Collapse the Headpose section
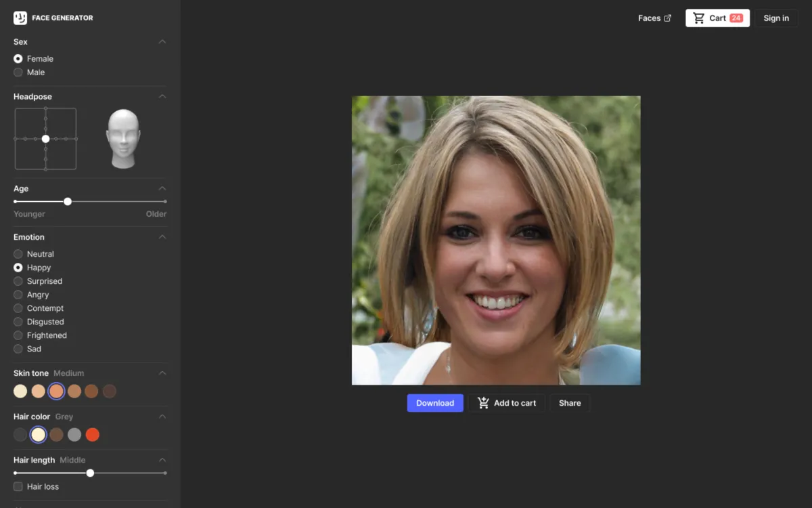Viewport: 812px width, 508px height. click(x=162, y=97)
